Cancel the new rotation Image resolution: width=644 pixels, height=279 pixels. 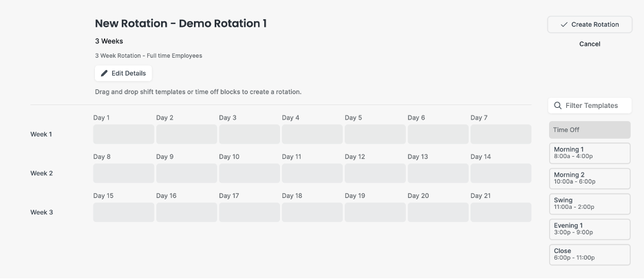590,44
